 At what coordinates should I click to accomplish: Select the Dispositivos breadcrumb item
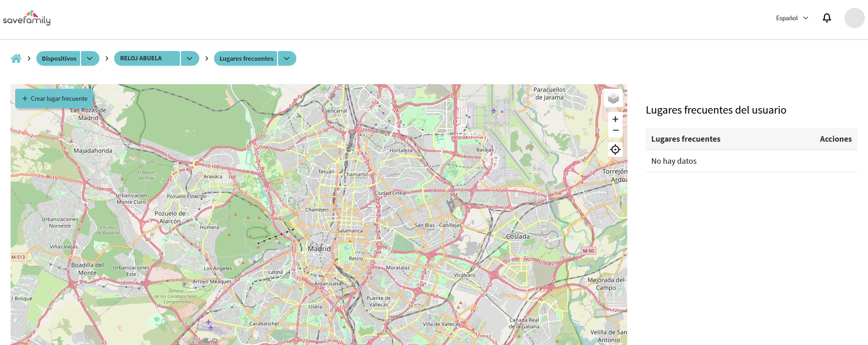point(59,58)
